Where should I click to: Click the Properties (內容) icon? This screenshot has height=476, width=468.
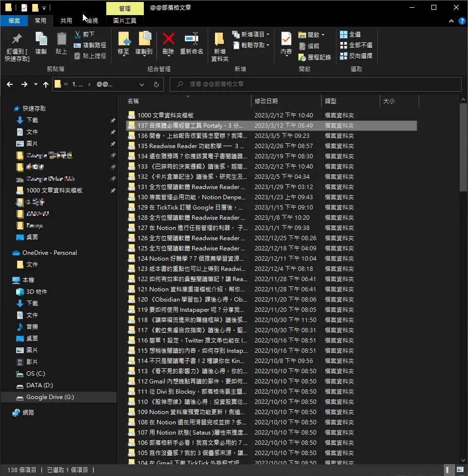[x=286, y=38]
